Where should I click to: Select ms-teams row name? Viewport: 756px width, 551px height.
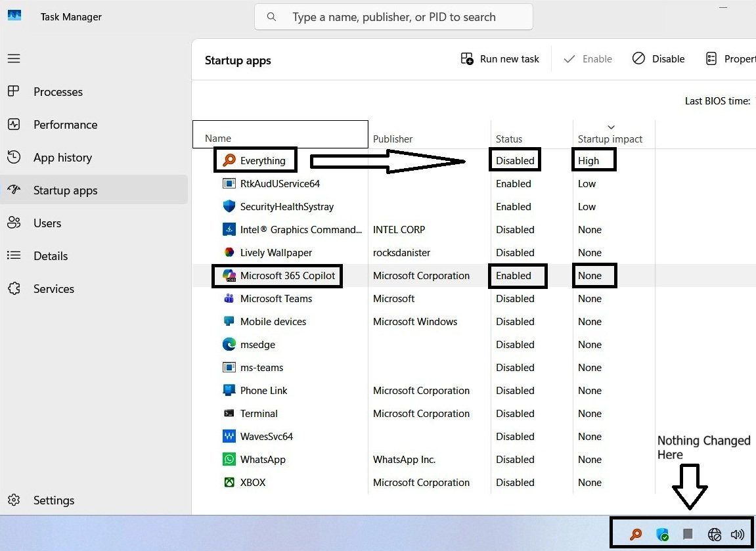coord(262,367)
